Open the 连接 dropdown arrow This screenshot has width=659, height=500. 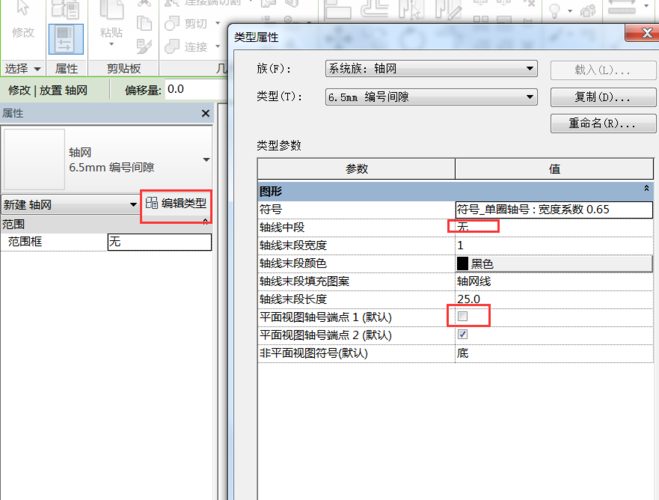(218, 46)
